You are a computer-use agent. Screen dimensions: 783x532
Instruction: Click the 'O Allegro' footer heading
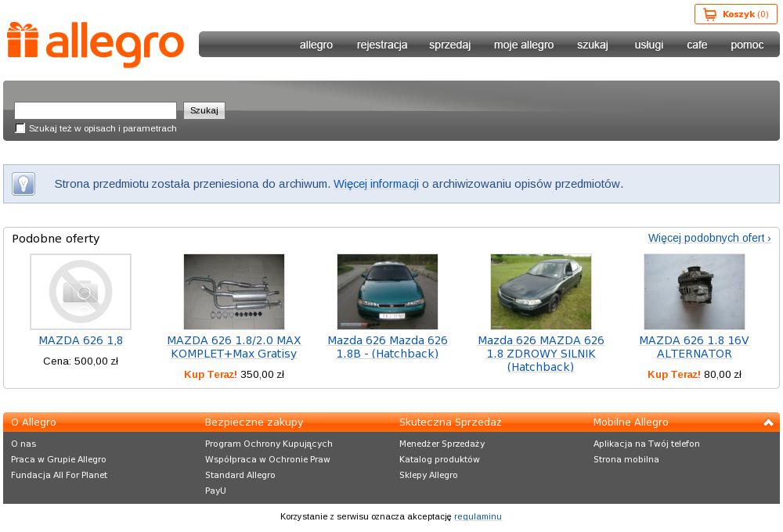(x=34, y=422)
